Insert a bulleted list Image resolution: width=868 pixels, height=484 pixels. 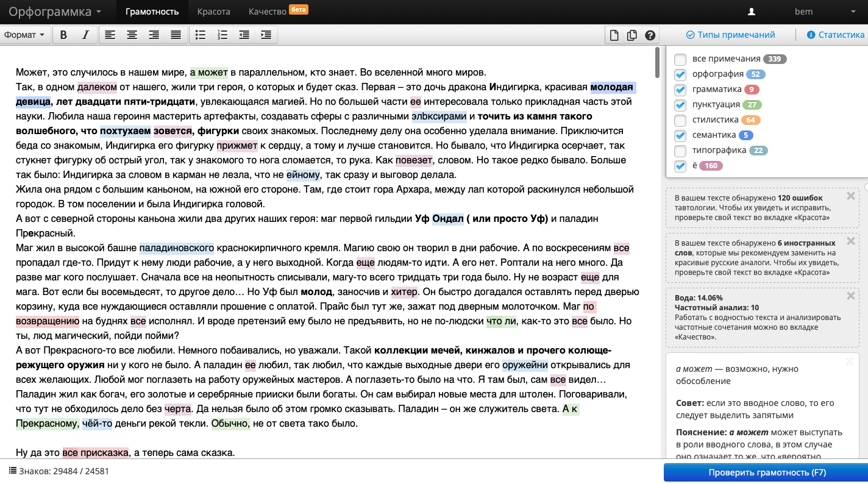(200, 35)
